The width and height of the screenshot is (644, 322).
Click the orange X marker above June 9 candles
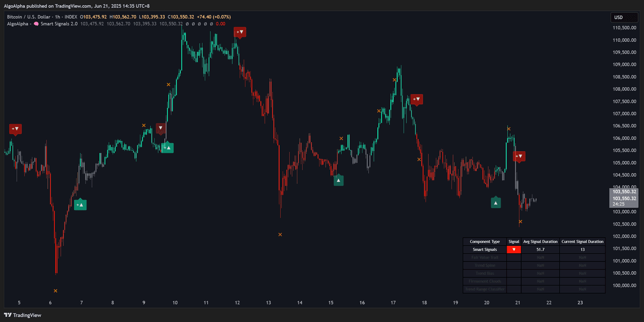(x=144, y=126)
